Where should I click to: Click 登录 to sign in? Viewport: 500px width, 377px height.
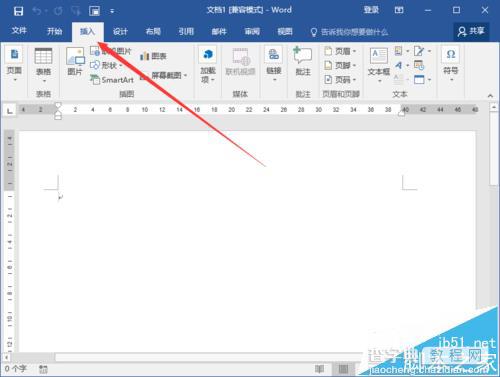[371, 10]
